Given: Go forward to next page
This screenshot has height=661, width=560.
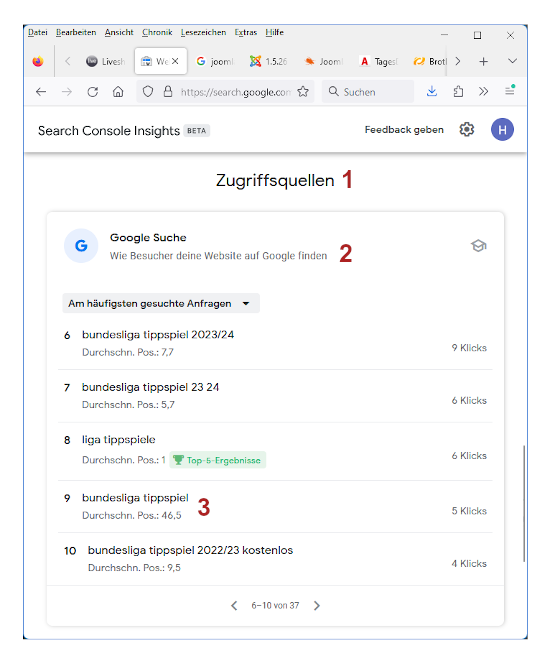Looking at the screenshot, I should pyautogui.click(x=67, y=92).
